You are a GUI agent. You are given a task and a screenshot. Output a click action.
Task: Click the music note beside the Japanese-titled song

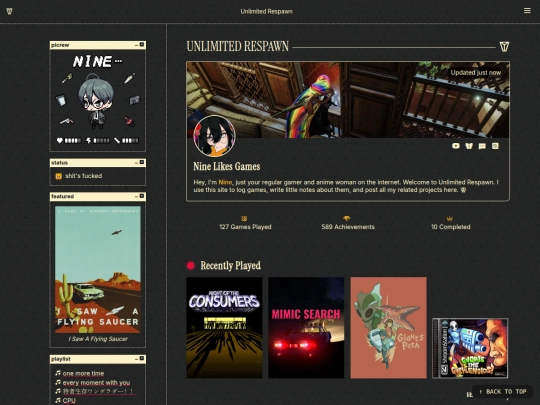pos(58,391)
